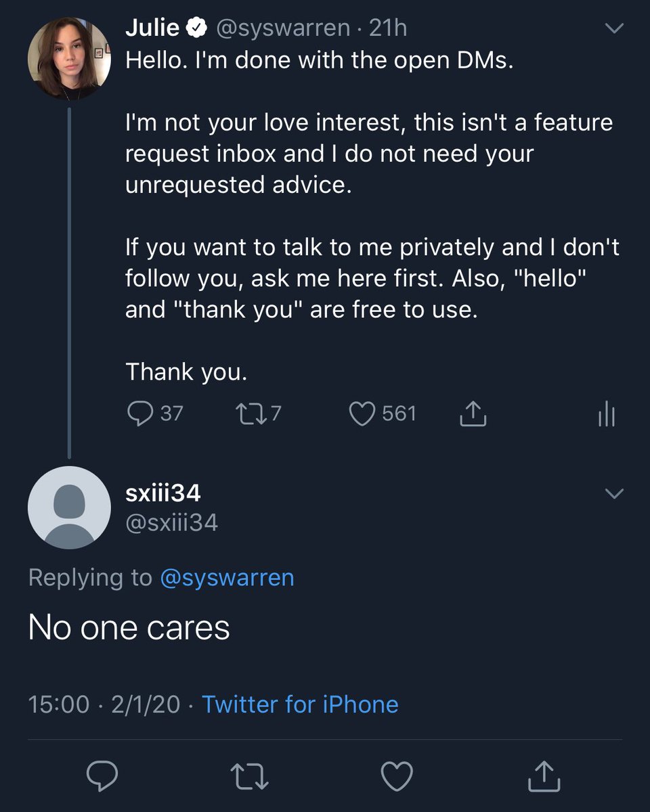View tweet analytics bar chart icon
Screen dimensions: 650x812
pos(607,413)
